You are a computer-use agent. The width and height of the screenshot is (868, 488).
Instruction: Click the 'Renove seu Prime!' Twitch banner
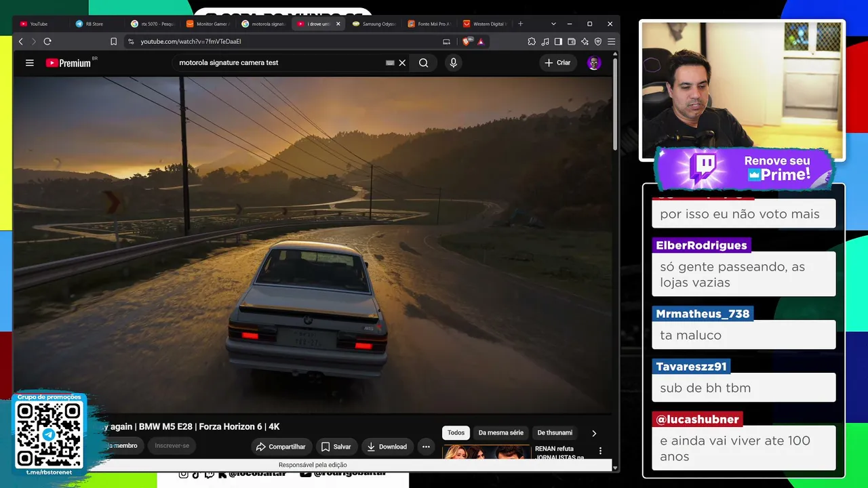pyautogui.click(x=744, y=168)
